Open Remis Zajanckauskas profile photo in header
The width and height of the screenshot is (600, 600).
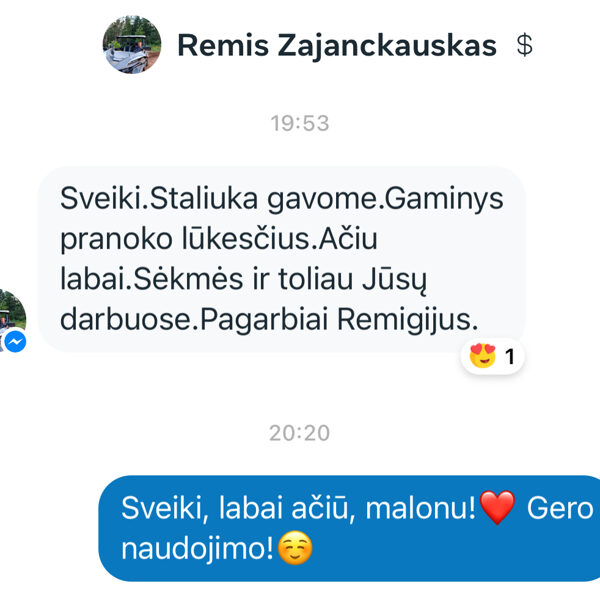click(x=132, y=45)
